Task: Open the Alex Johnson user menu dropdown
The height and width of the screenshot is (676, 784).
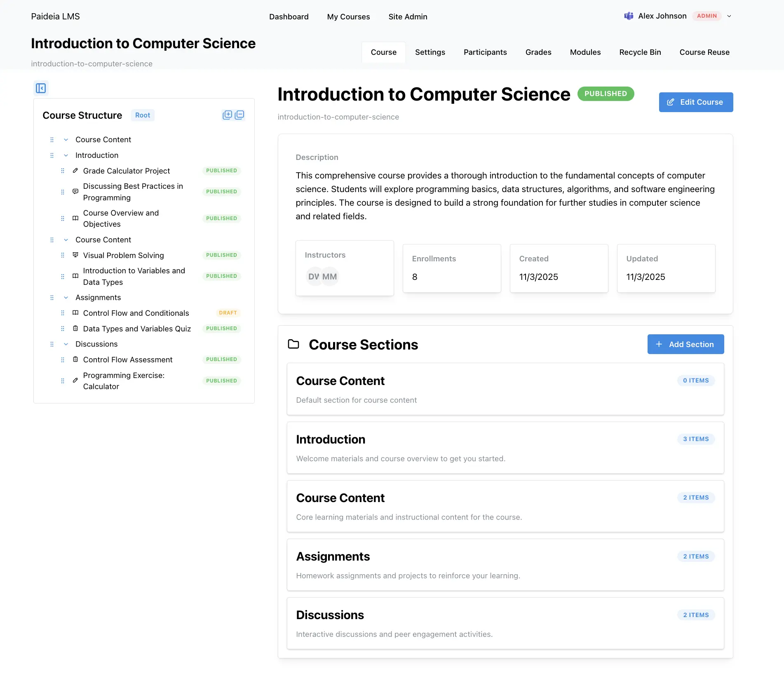Action: 729,16
